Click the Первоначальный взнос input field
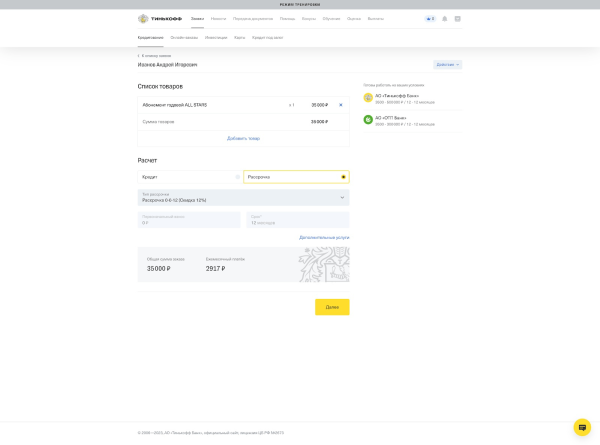The width and height of the screenshot is (600, 445). 188,220
